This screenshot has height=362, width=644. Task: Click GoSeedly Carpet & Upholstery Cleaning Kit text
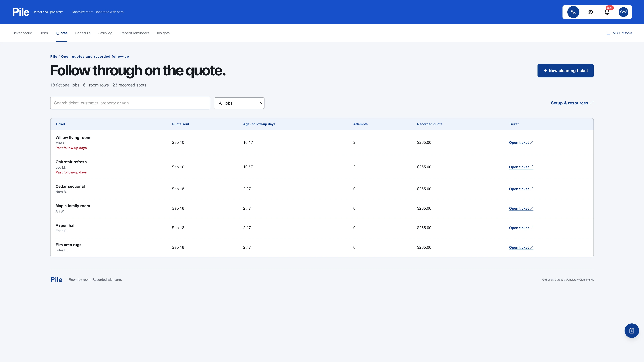point(568,280)
